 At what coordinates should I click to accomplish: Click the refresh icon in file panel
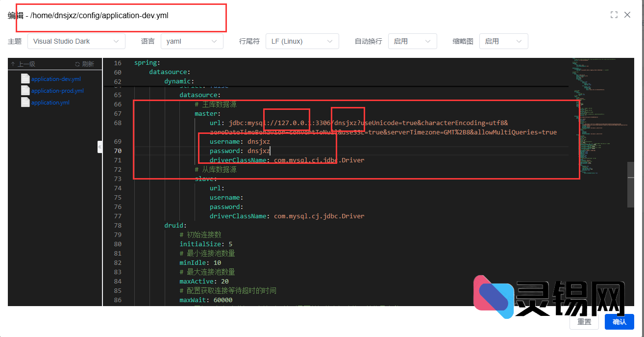[x=77, y=64]
